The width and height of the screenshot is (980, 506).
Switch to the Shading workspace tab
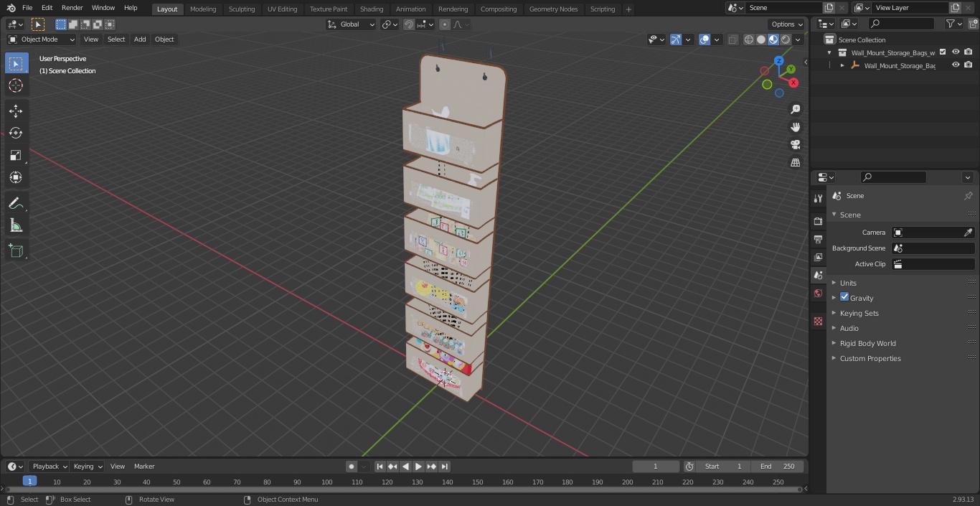[x=372, y=9]
